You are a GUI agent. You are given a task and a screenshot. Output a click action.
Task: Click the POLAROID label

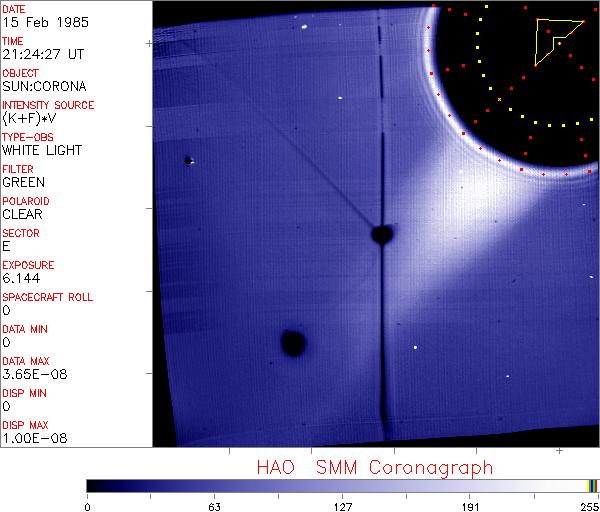coord(26,201)
